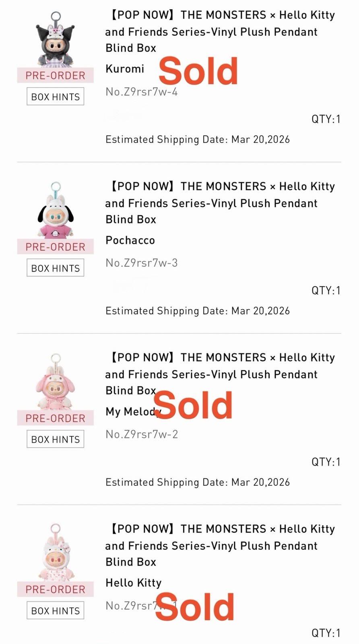Open the Kuromi listing's POP NOW product title
The height and width of the screenshot is (644, 359).
click(220, 31)
